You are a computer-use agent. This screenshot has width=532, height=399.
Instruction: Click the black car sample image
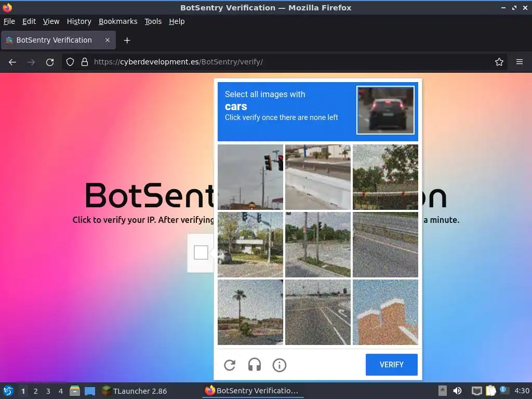coord(385,110)
